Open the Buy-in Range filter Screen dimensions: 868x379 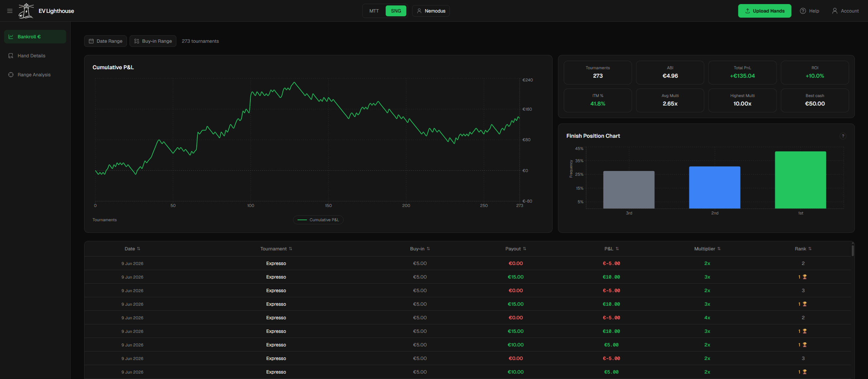coord(153,41)
